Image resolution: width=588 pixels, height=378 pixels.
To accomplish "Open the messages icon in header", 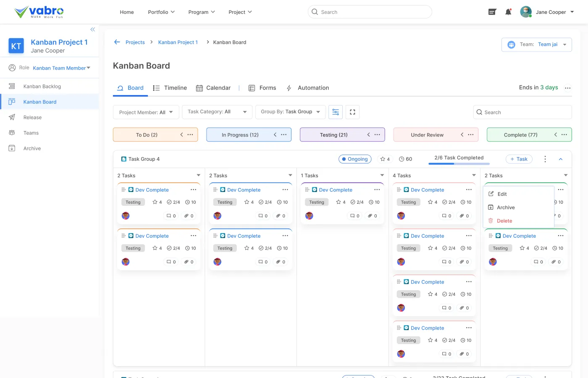I will (492, 12).
